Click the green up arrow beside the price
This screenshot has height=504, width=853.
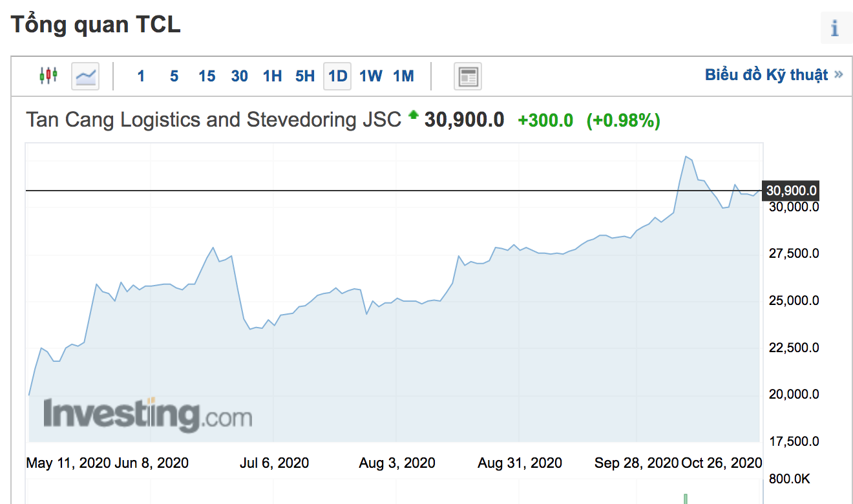[413, 116]
